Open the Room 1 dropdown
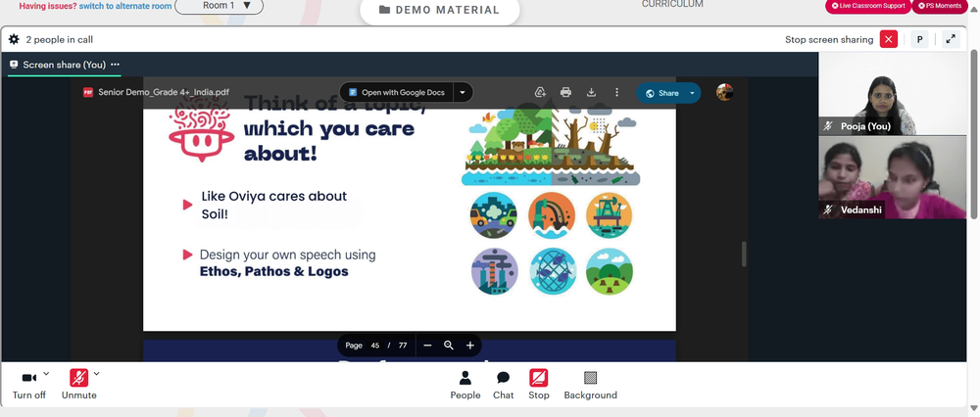980x417 pixels. [x=219, y=6]
